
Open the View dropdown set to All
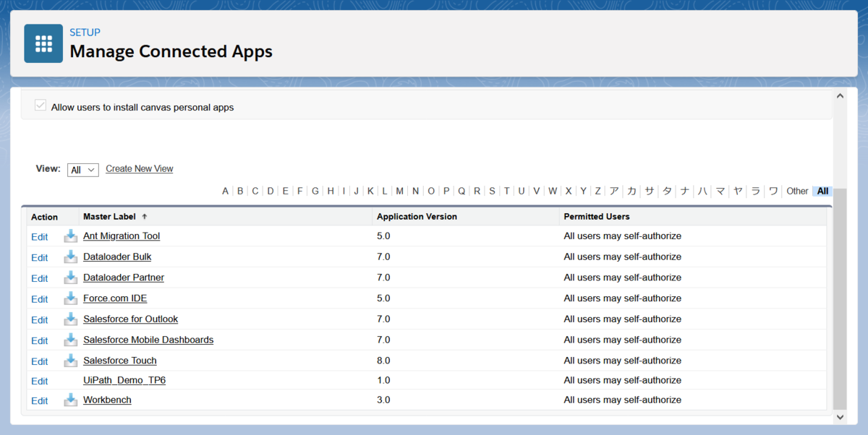click(82, 170)
